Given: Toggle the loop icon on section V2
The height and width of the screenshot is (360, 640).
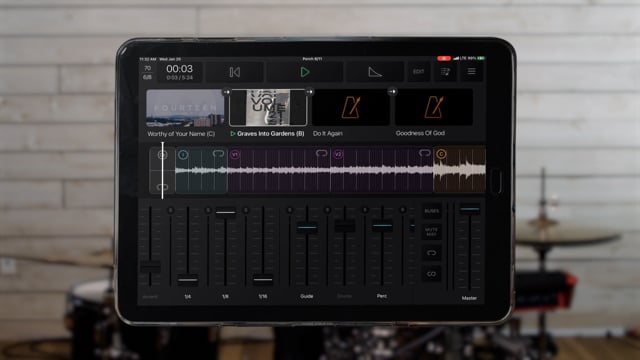Looking at the screenshot, I should coord(424,153).
